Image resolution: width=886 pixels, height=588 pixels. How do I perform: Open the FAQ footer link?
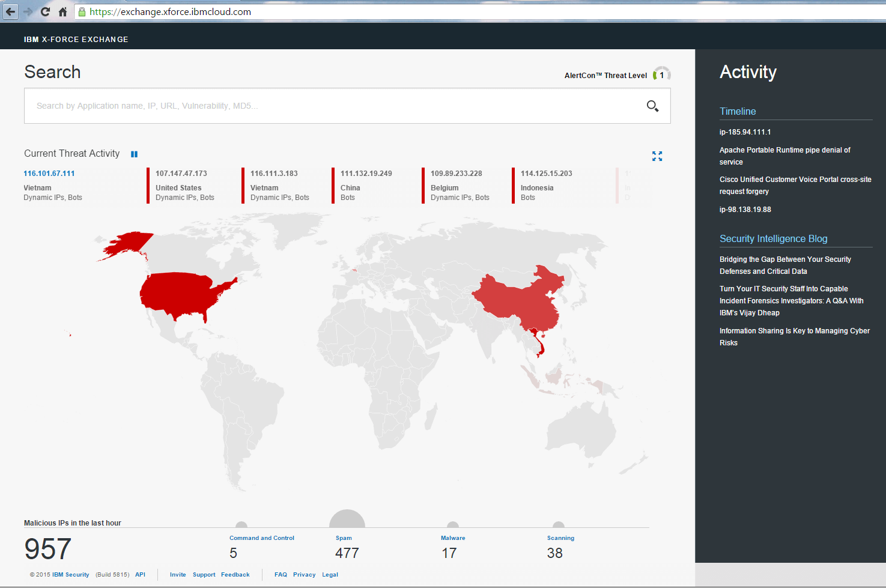pyautogui.click(x=281, y=574)
